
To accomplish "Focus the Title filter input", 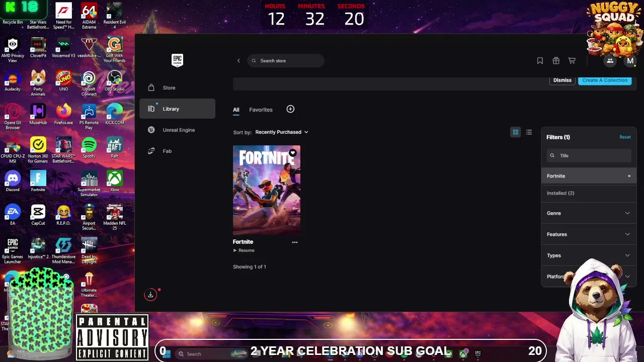I will (x=589, y=156).
